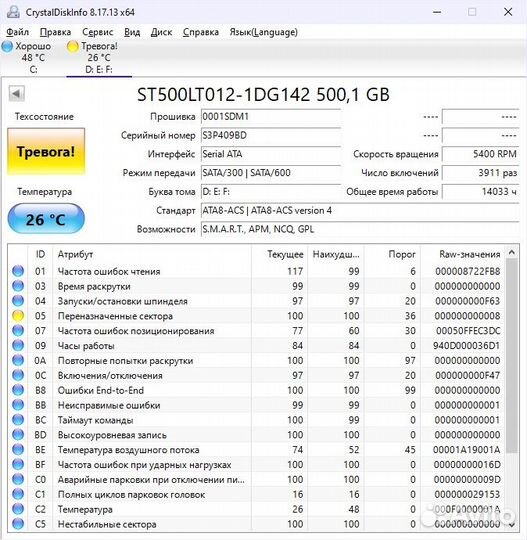Select attribute text Полных циклов парковок головок
The height and width of the screenshot is (540, 527).
131,495
